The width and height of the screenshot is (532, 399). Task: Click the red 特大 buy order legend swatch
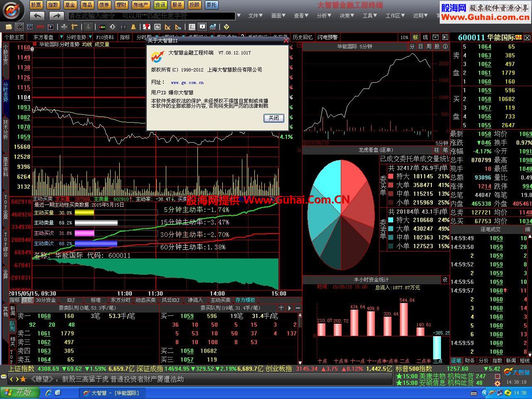pos(391,177)
